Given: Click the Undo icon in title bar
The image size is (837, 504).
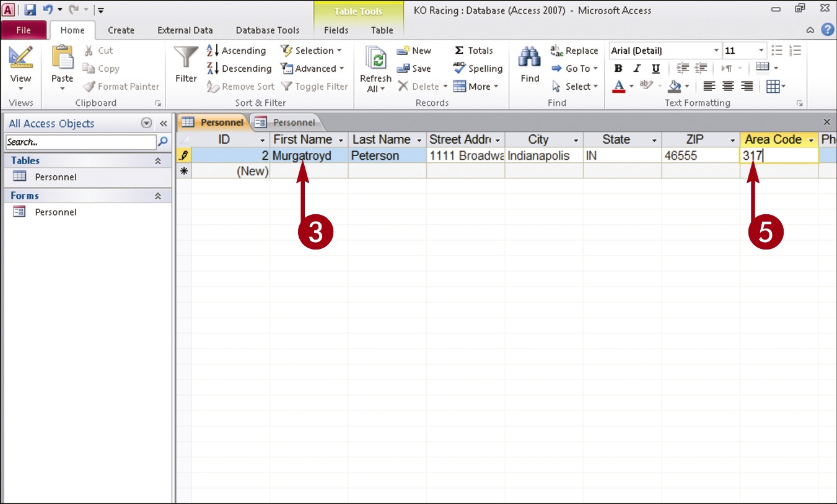Looking at the screenshot, I should pos(48,10).
